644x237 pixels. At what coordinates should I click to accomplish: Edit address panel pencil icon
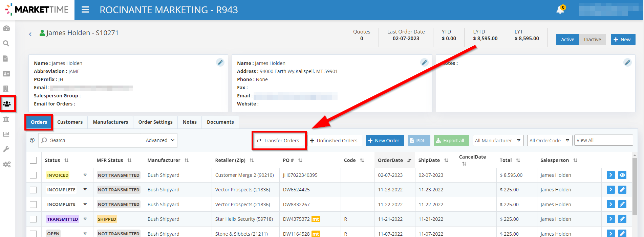pos(424,63)
